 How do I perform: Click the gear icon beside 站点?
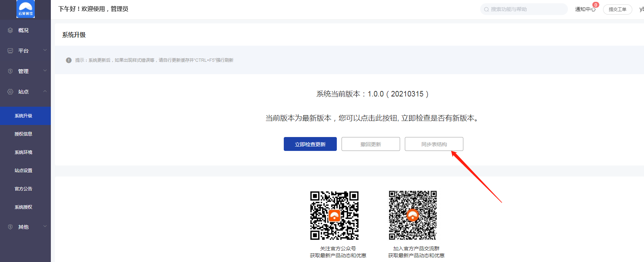pos(10,92)
